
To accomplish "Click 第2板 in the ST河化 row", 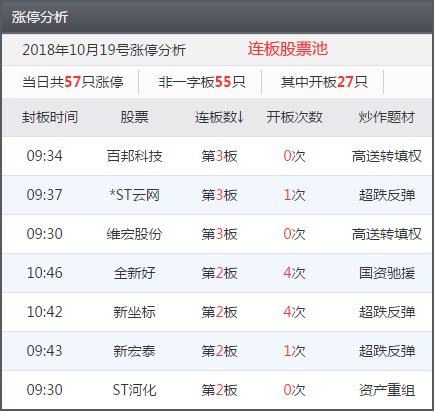I will tap(219, 390).
